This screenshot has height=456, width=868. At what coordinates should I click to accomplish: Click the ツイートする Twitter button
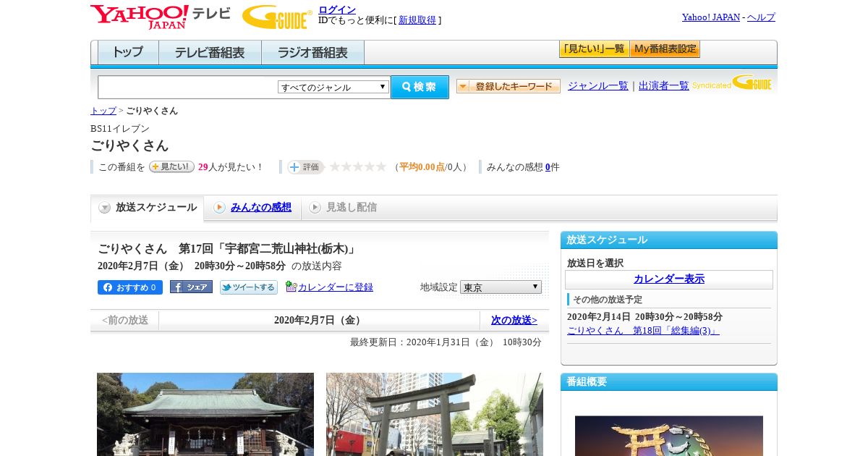[x=249, y=287]
